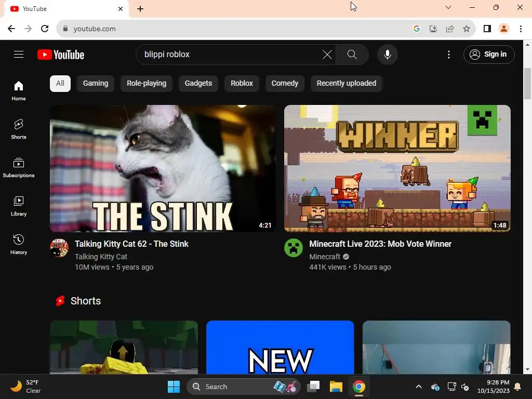The image size is (532, 399).
Task: Open a new browser tab
Action: tap(140, 9)
